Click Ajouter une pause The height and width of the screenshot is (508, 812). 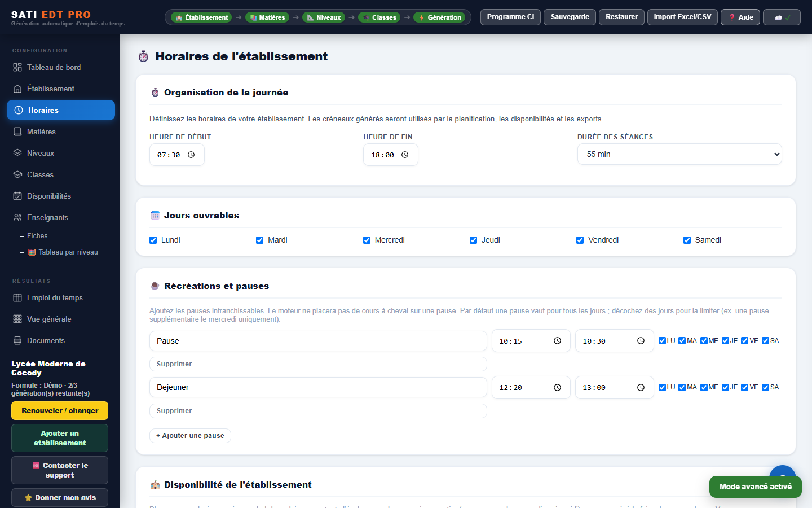(190, 436)
